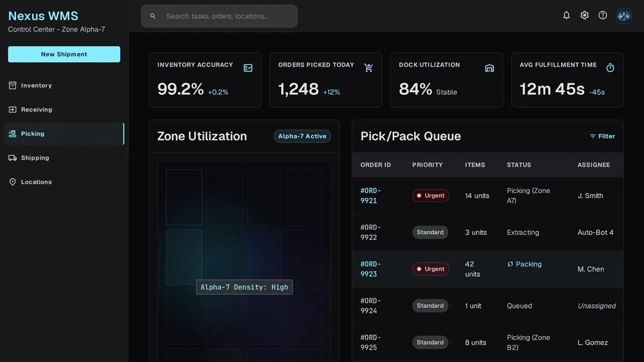Screen dimensions: 644x362
Task: Click the Packing sync icon for ORD-9923
Action: [x=510, y=264]
